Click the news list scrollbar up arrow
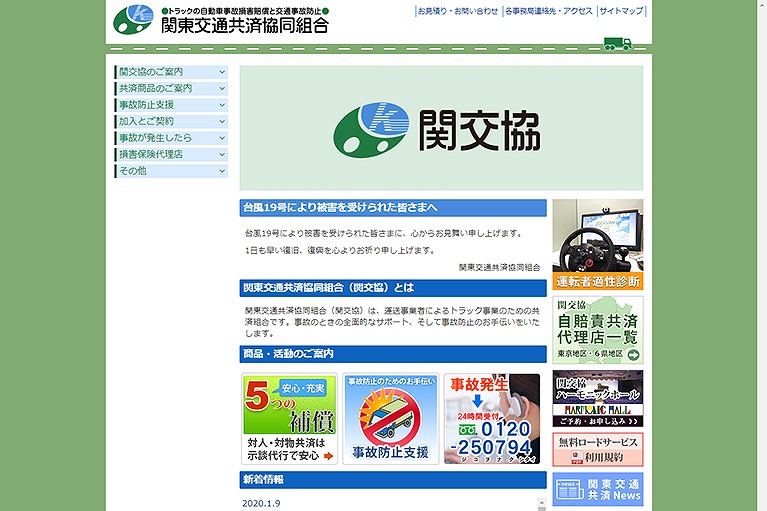The image size is (767, 511). tap(541, 503)
